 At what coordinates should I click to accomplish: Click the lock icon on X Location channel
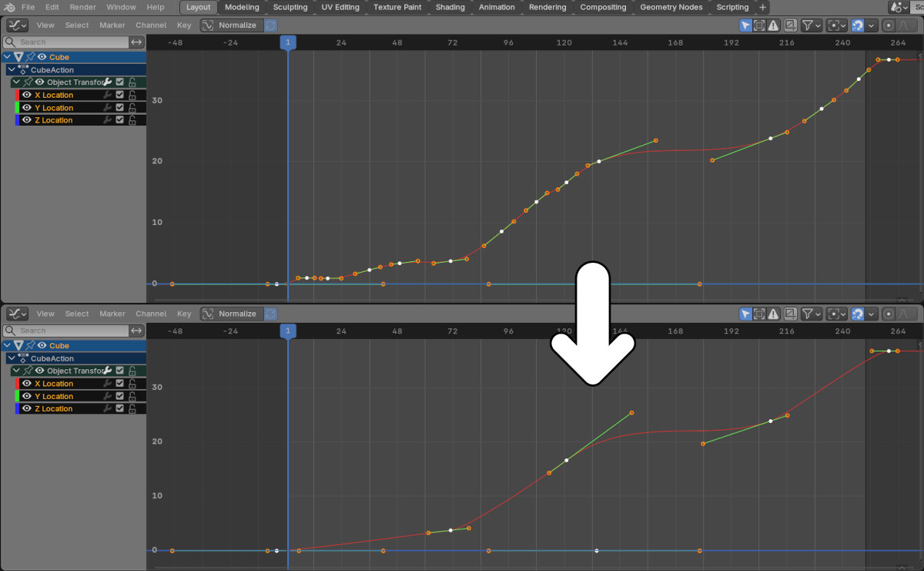pos(132,95)
